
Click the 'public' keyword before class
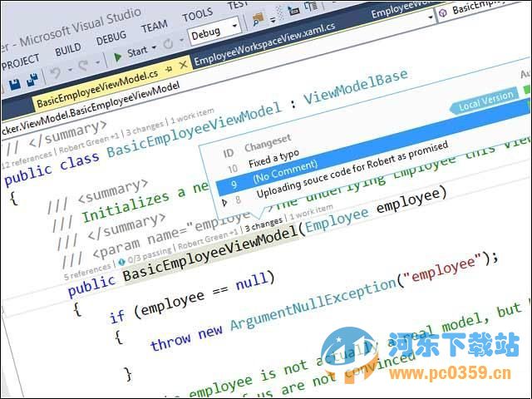pos(28,175)
